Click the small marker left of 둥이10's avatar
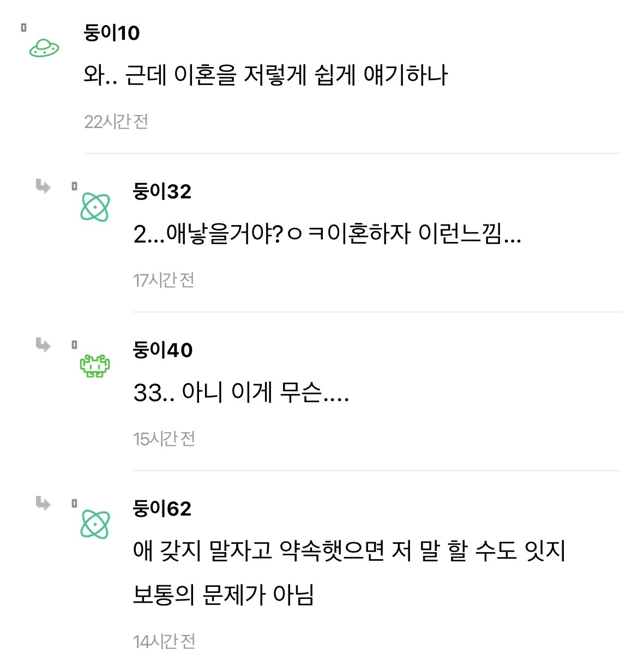Viewport: 638px width, 672px height. coord(23,27)
